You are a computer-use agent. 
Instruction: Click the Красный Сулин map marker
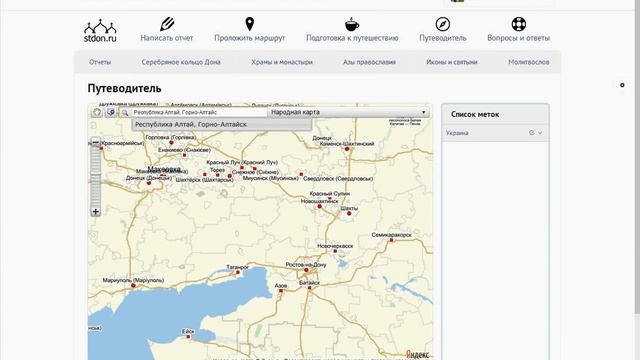tap(330, 199)
